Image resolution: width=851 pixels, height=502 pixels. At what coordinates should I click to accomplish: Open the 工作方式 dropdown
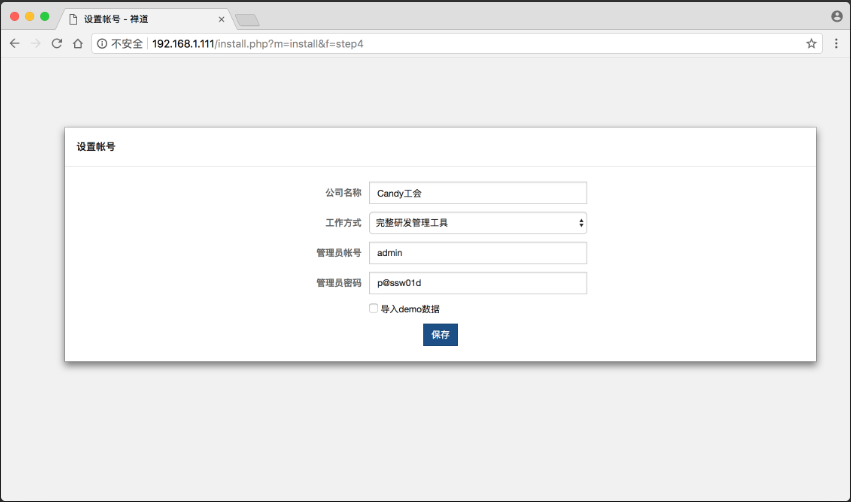(x=478, y=223)
